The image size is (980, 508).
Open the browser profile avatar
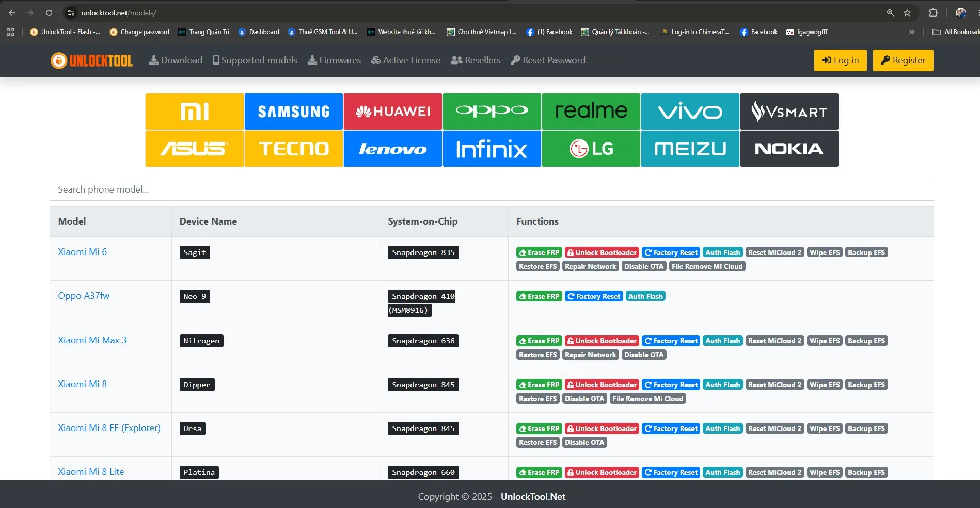tap(960, 13)
